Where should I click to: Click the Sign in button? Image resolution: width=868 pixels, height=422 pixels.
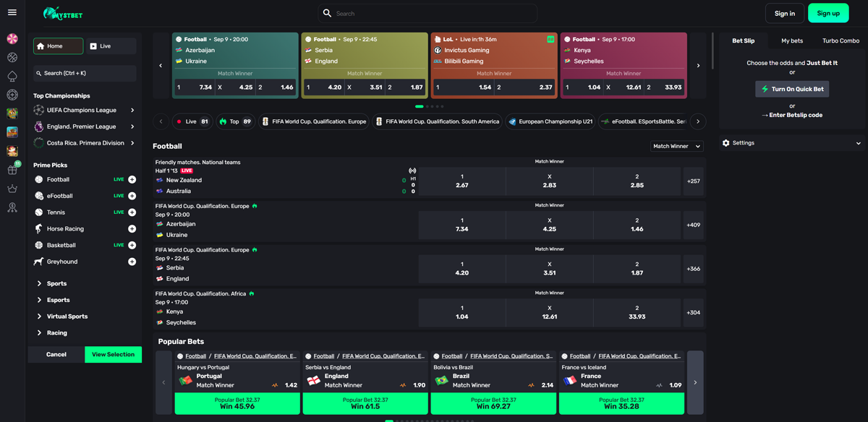[x=785, y=13]
